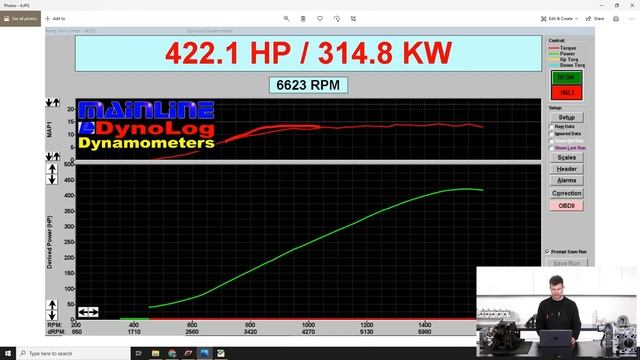Click the green Power legend line
The height and width of the screenshot is (360, 640).
click(554, 54)
